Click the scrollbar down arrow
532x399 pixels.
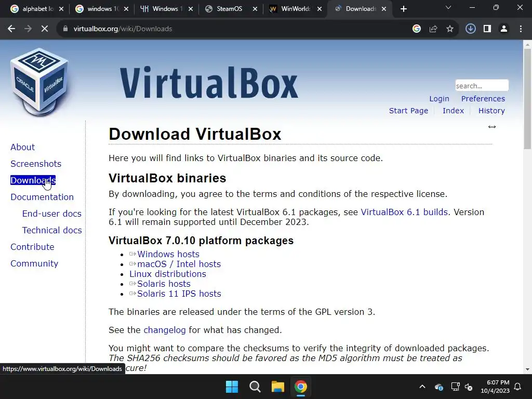pos(527,369)
